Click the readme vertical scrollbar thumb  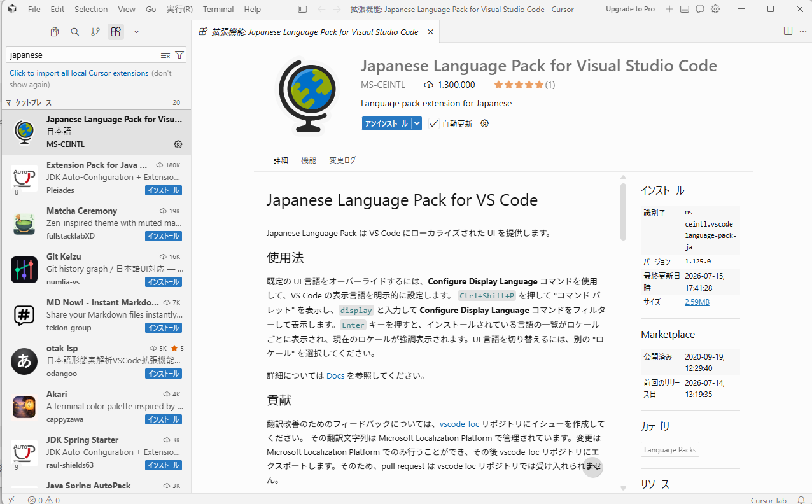(623, 211)
